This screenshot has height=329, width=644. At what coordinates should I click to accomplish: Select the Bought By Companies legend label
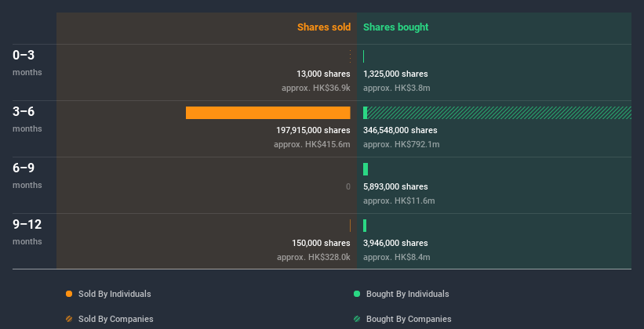click(409, 319)
